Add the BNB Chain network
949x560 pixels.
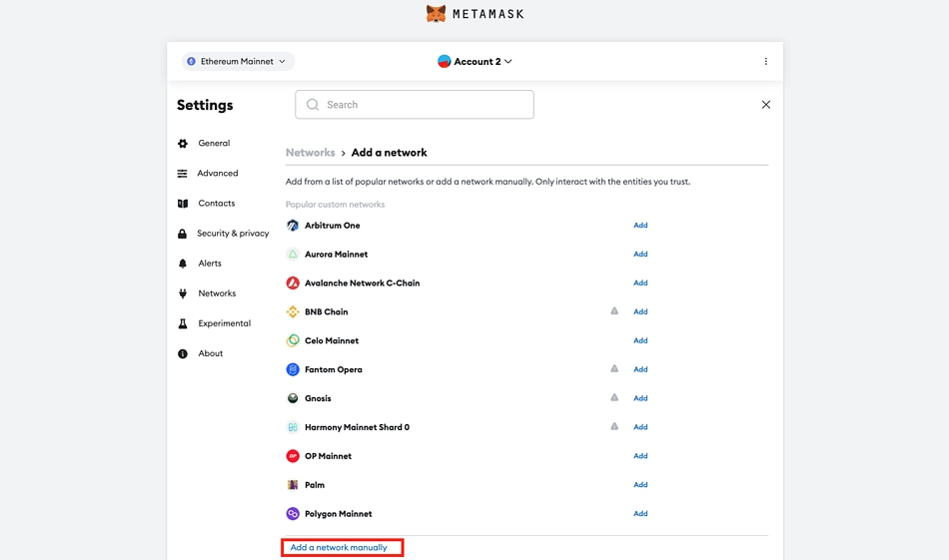(x=640, y=312)
